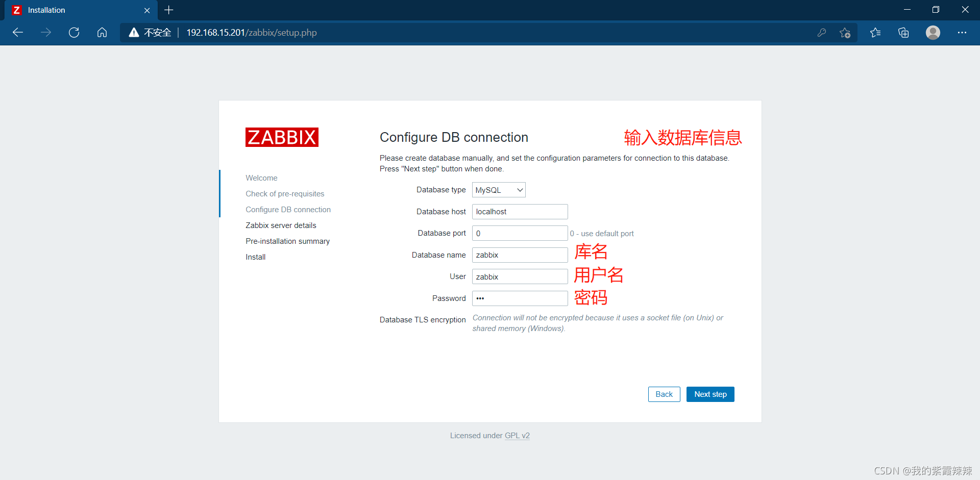Reload the page with refresh icon

click(x=74, y=33)
